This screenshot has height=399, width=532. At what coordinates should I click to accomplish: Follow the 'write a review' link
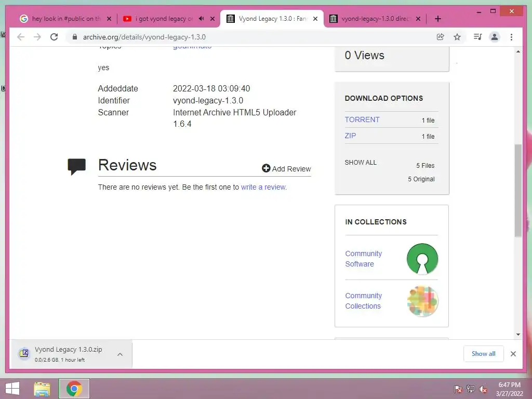(263, 187)
